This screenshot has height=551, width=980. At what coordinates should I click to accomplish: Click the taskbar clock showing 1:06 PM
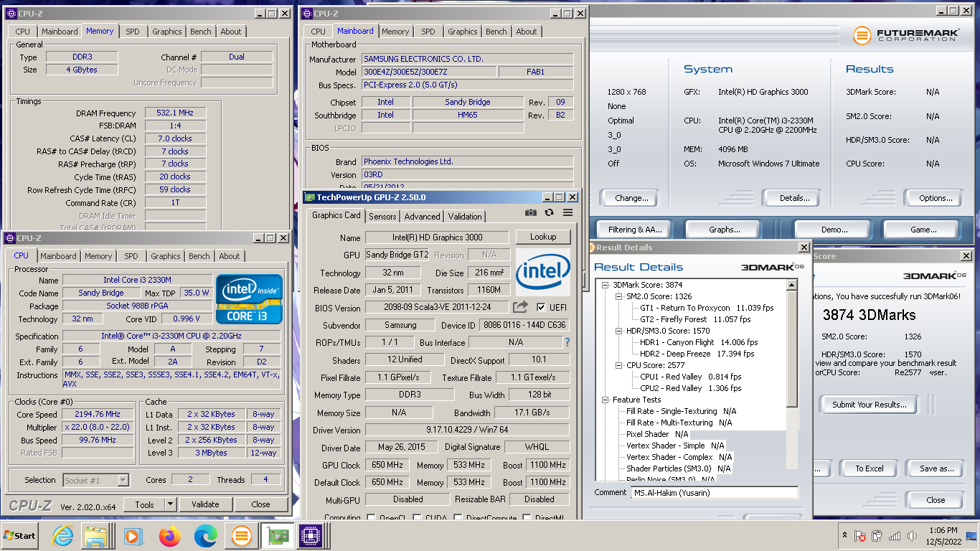943,536
